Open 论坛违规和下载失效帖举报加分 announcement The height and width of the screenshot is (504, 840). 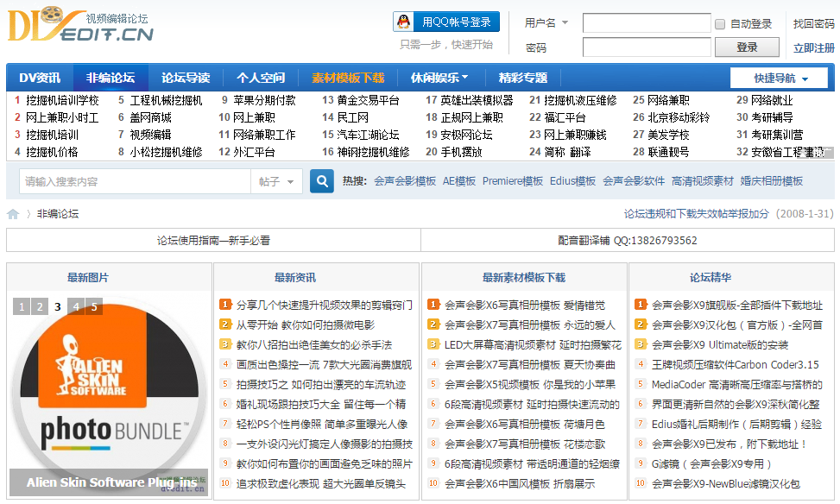coord(696,214)
